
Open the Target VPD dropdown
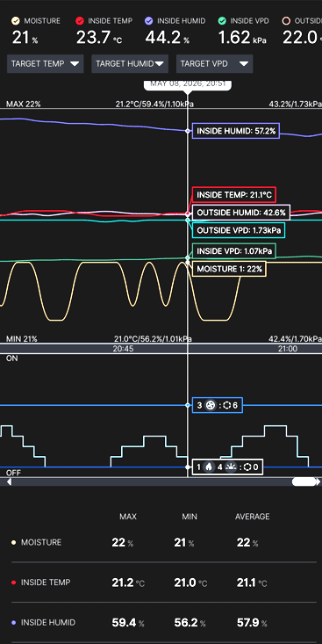215,63
